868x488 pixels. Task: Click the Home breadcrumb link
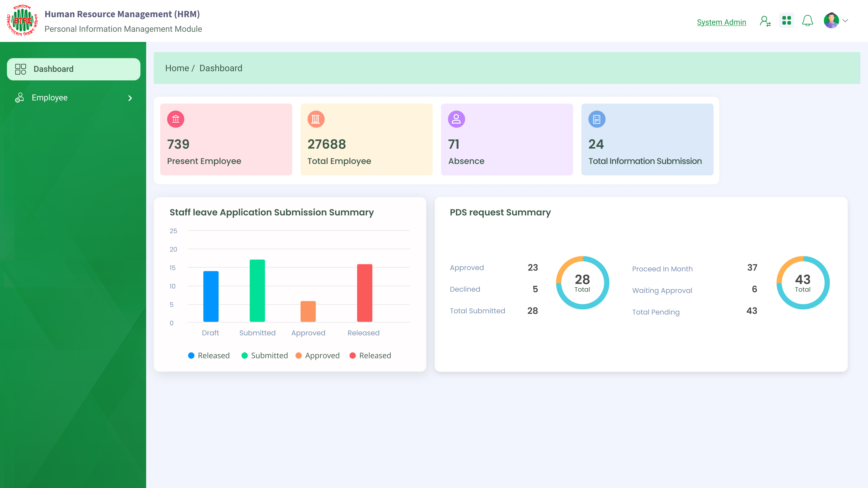(x=177, y=68)
